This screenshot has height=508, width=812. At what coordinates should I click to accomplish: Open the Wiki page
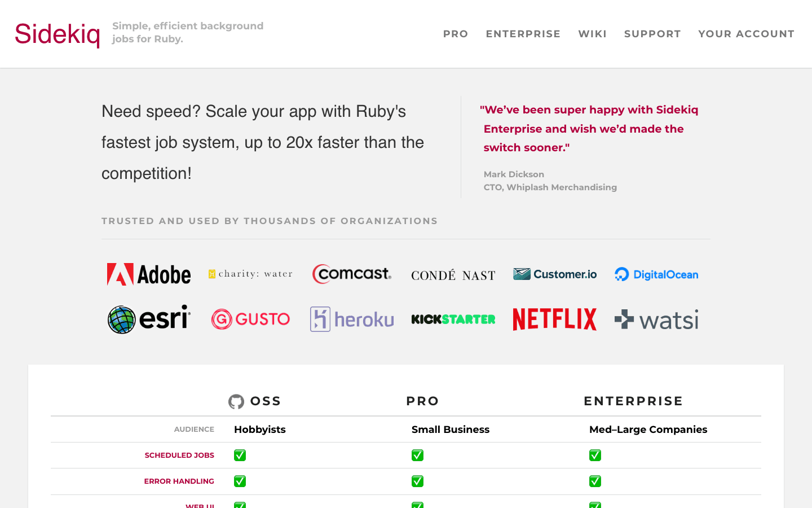pos(592,34)
